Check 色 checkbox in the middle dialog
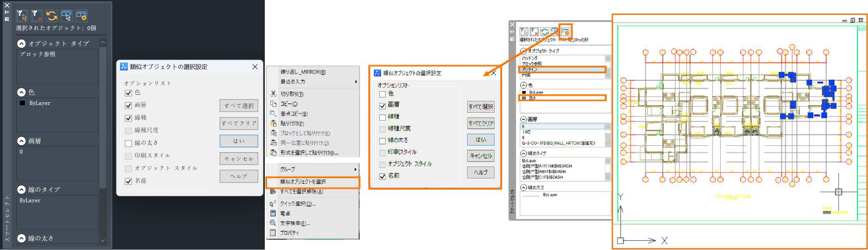The width and height of the screenshot is (868, 250). (x=382, y=94)
